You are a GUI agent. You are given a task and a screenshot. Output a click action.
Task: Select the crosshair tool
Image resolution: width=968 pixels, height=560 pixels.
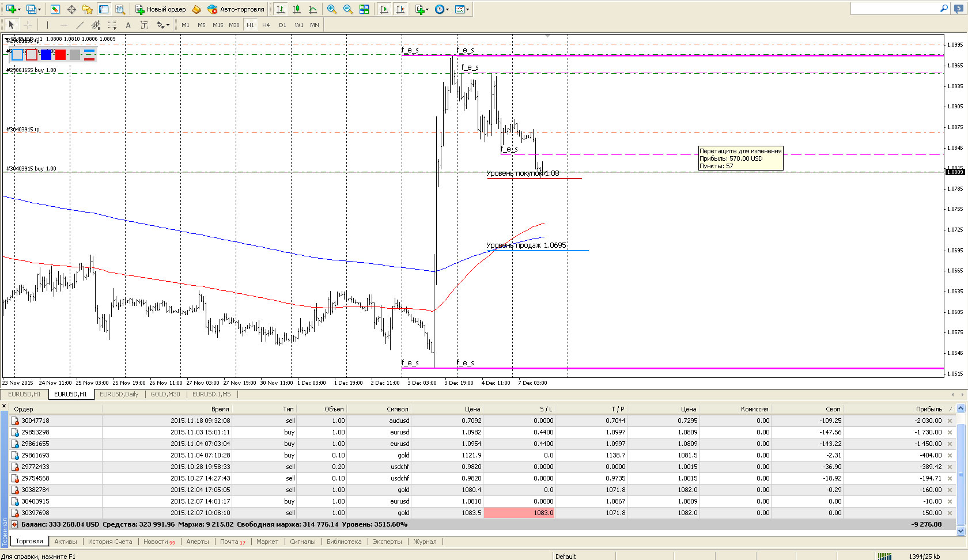[28, 25]
